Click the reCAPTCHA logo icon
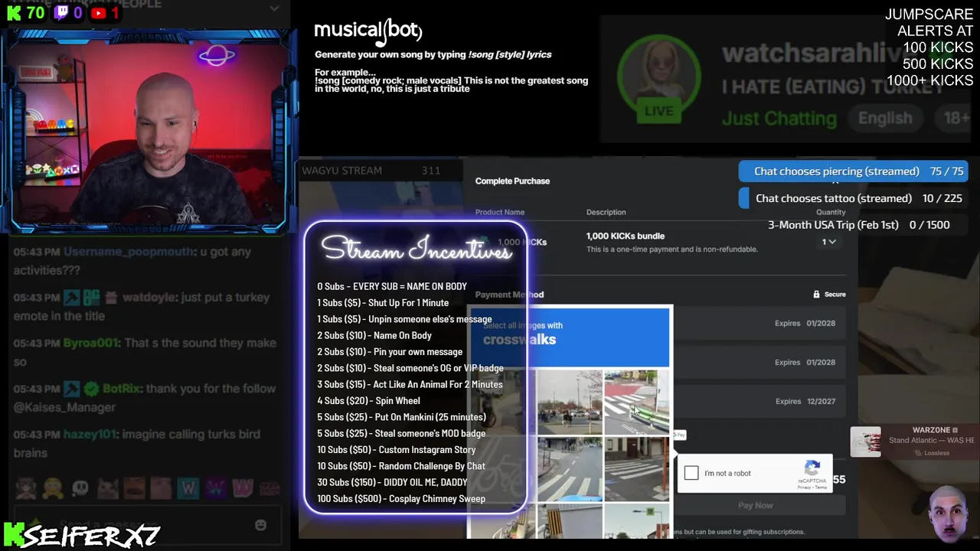This screenshot has width=980, height=551. click(x=812, y=468)
